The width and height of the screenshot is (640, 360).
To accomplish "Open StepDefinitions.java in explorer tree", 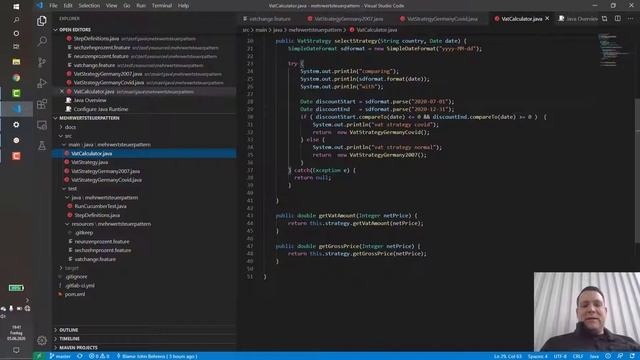I will coord(97,215).
